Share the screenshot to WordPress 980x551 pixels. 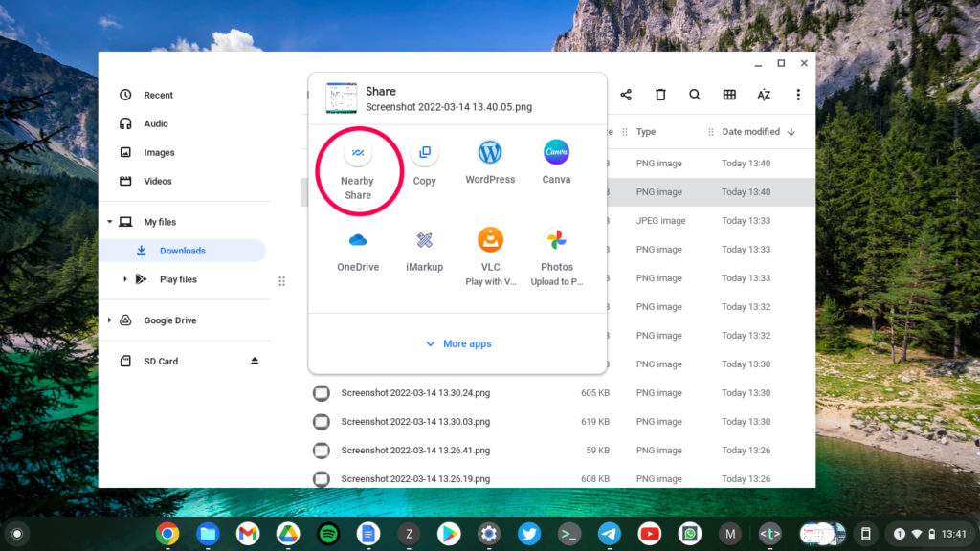pyautogui.click(x=490, y=163)
